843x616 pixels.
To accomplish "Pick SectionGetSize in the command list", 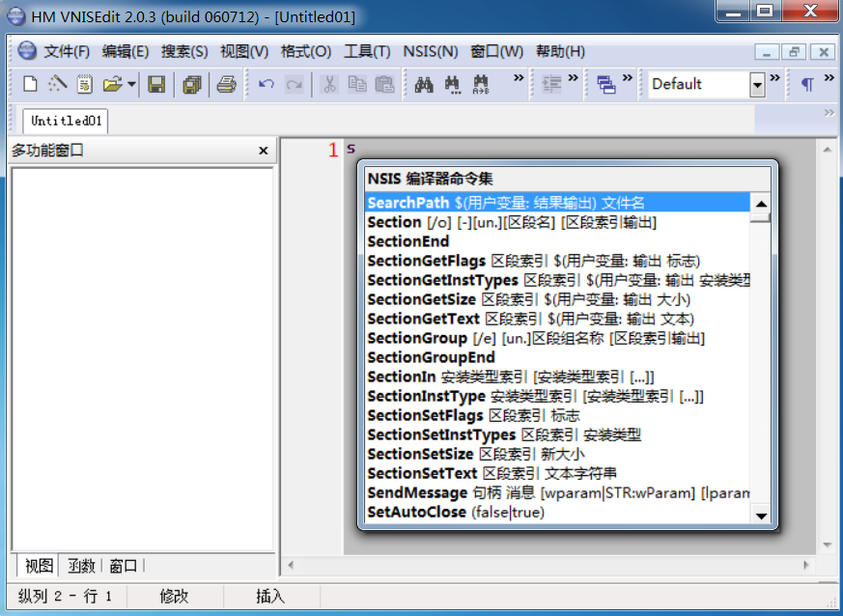I will (x=557, y=299).
